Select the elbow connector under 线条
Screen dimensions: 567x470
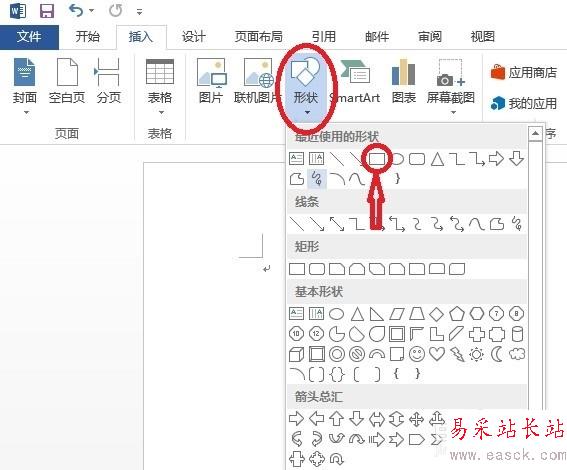357,224
